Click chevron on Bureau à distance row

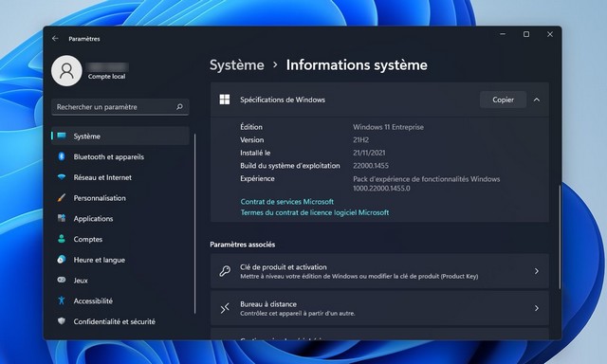pos(537,308)
